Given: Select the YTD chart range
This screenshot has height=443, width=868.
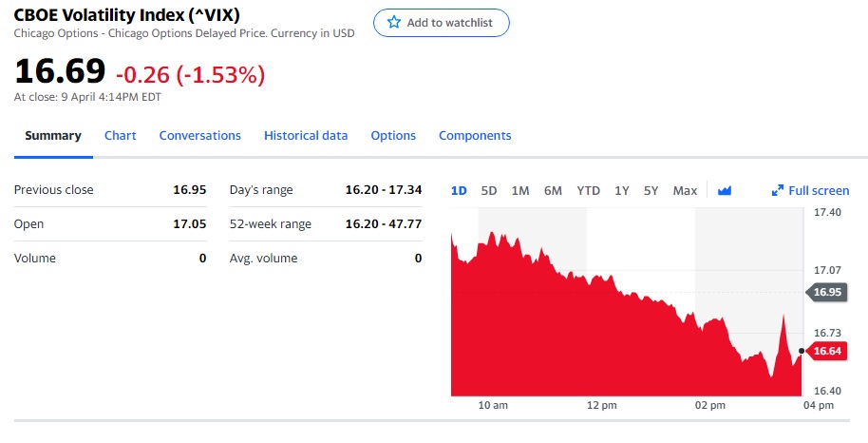Looking at the screenshot, I should click(x=589, y=191).
